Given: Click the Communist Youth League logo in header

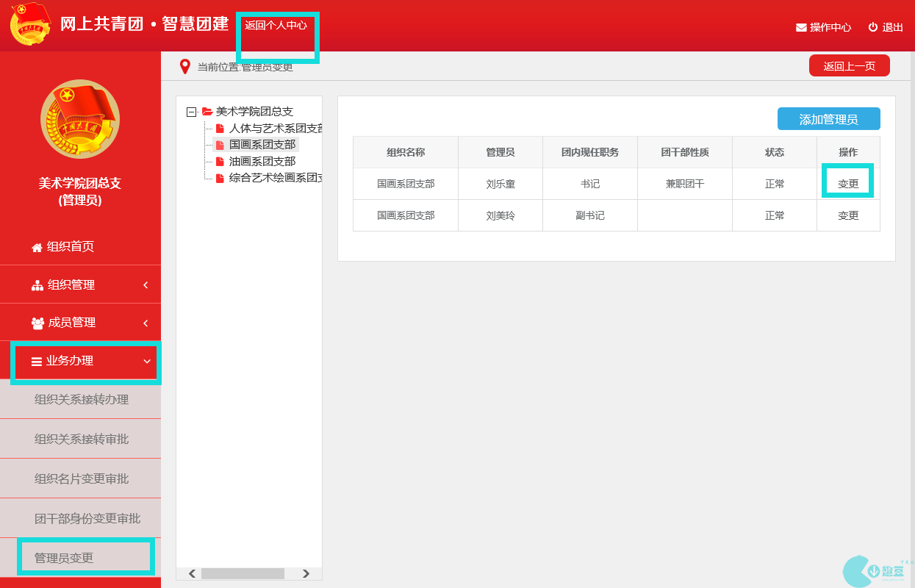Looking at the screenshot, I should click(30, 25).
